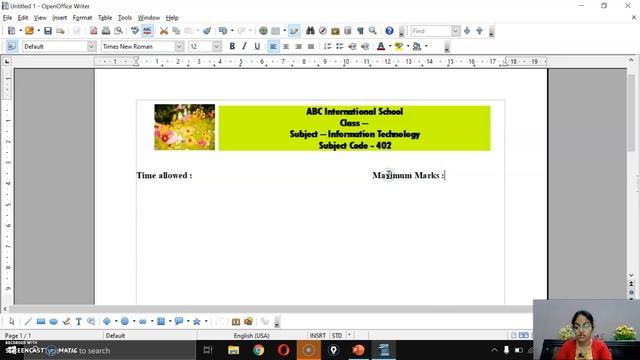The image size is (640, 360).
Task: Click Find Previous up arrow
Action: click(480, 31)
